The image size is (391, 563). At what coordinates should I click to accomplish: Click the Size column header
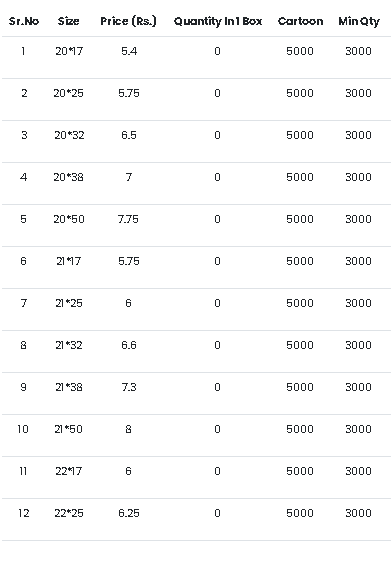[x=69, y=21]
